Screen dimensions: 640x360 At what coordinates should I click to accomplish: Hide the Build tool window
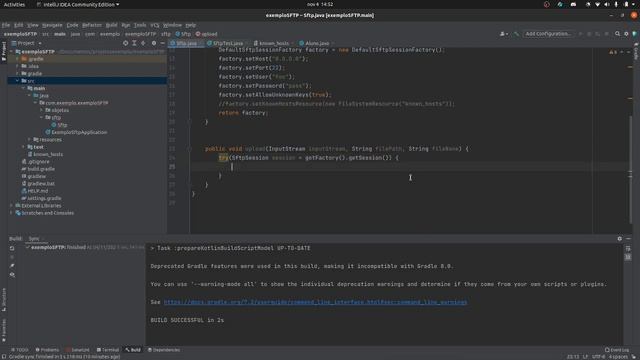629,239
